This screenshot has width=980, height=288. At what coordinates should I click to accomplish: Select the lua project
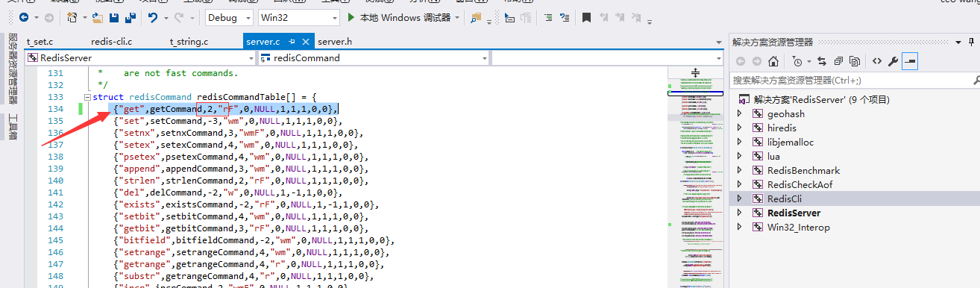click(x=773, y=156)
